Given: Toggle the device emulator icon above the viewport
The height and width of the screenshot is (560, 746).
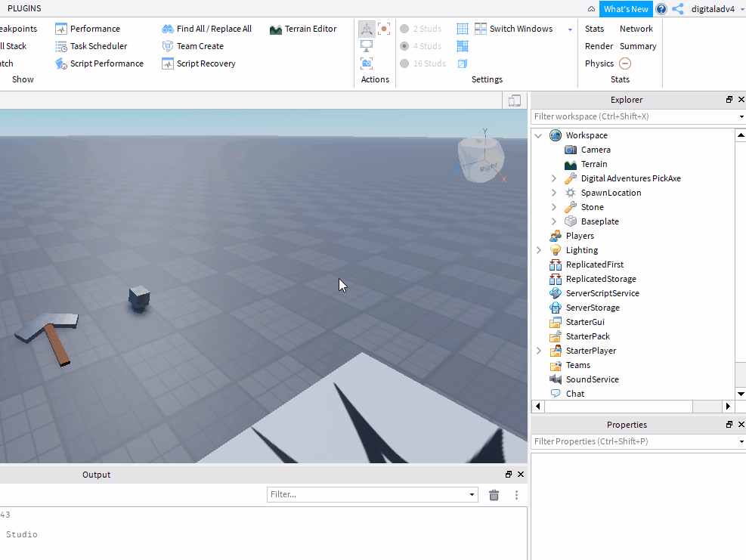Looking at the screenshot, I should click(514, 101).
